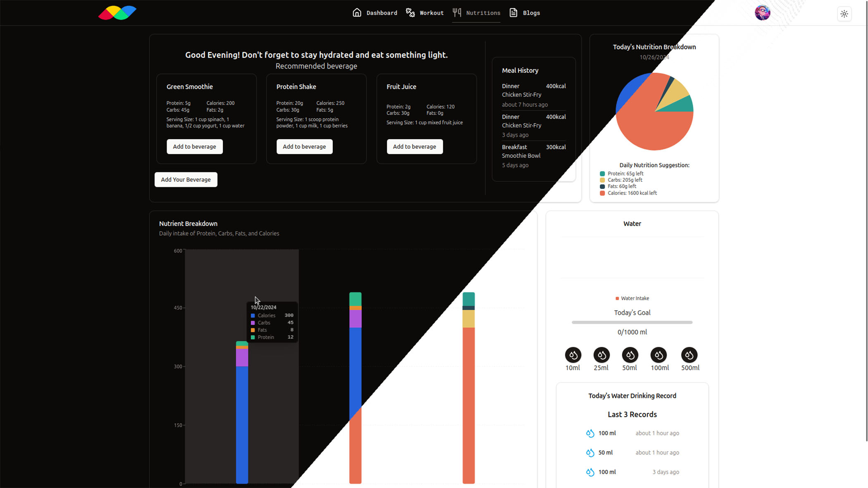Add Fruit Juice to beverage
The image size is (868, 488).
[414, 147]
